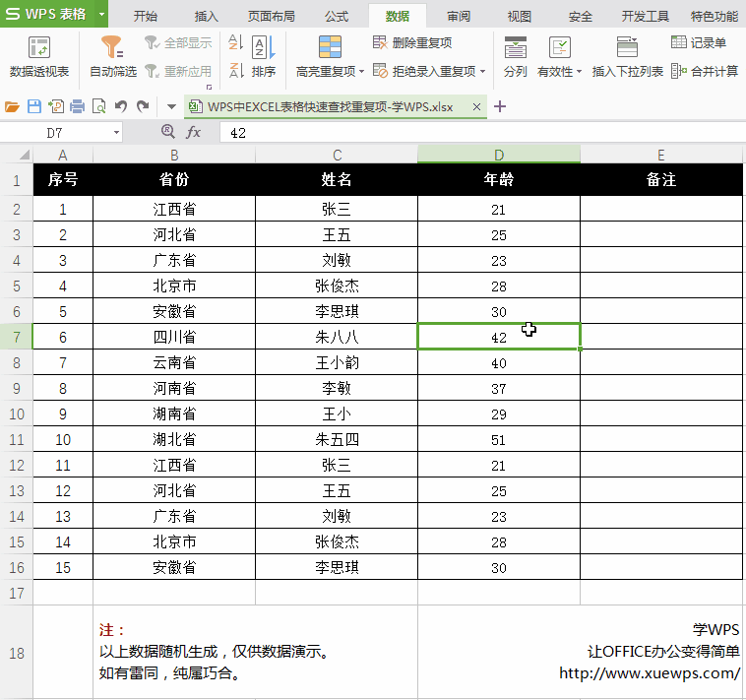Click the fx insert function icon
The height and width of the screenshot is (700, 746).
[x=193, y=132]
